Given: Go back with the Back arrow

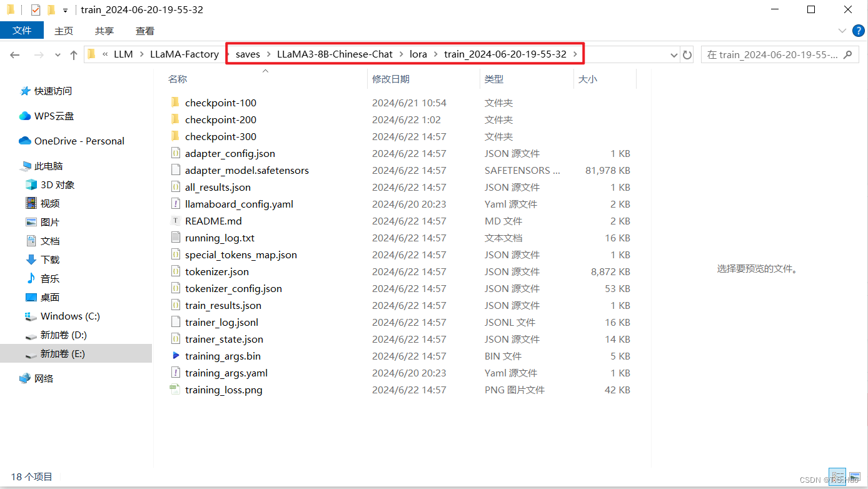Looking at the screenshot, I should [x=15, y=54].
